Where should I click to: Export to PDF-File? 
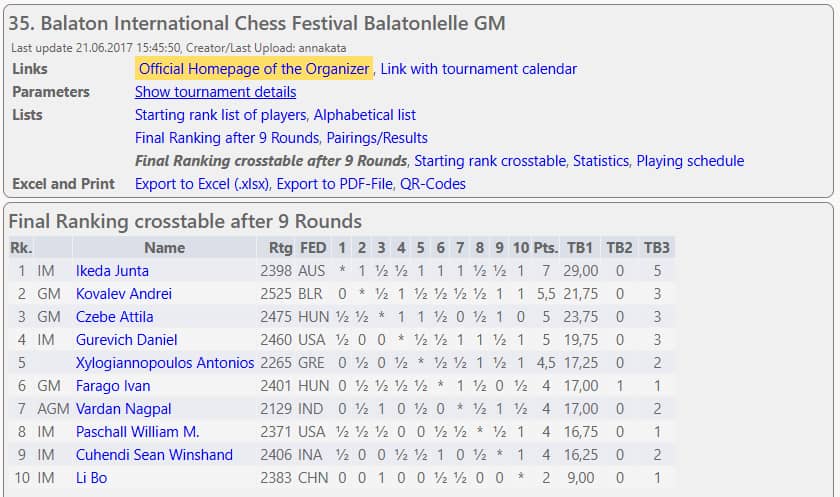pyautogui.click(x=334, y=184)
